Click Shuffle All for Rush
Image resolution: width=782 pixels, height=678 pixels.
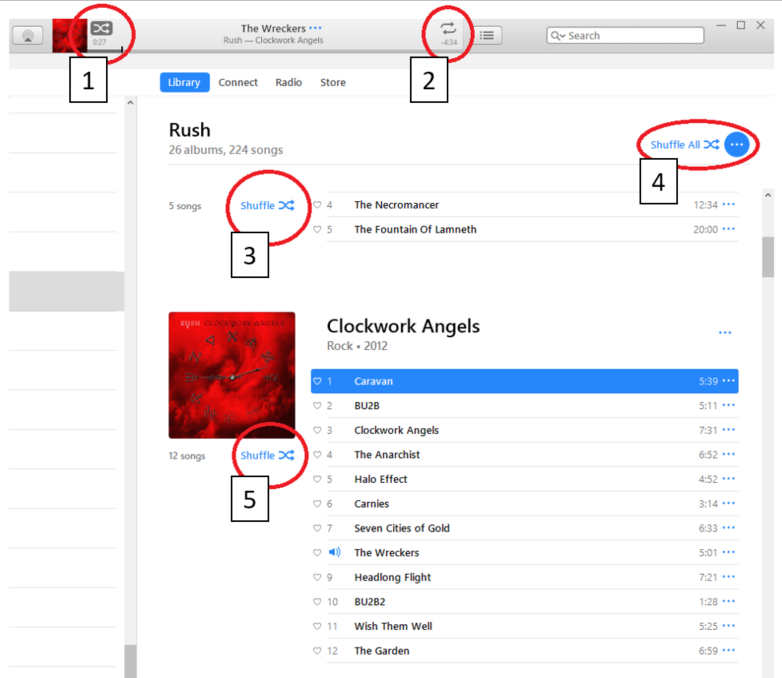click(x=684, y=145)
